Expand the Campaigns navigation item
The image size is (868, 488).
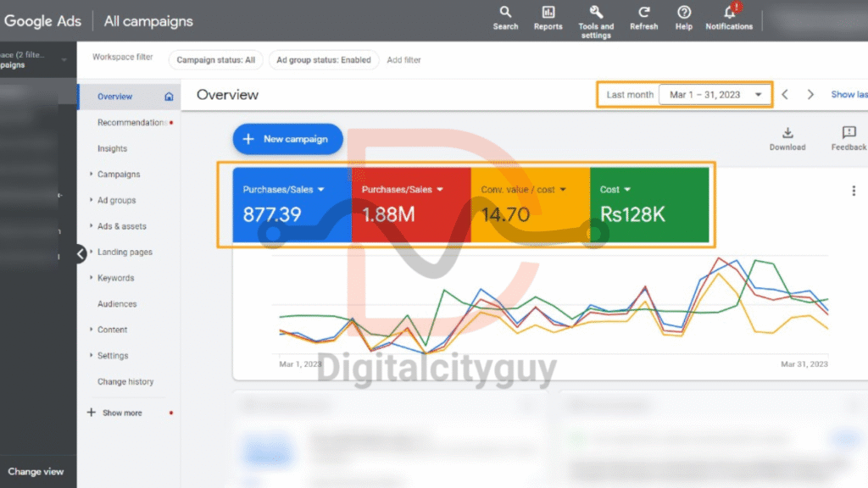tap(91, 175)
